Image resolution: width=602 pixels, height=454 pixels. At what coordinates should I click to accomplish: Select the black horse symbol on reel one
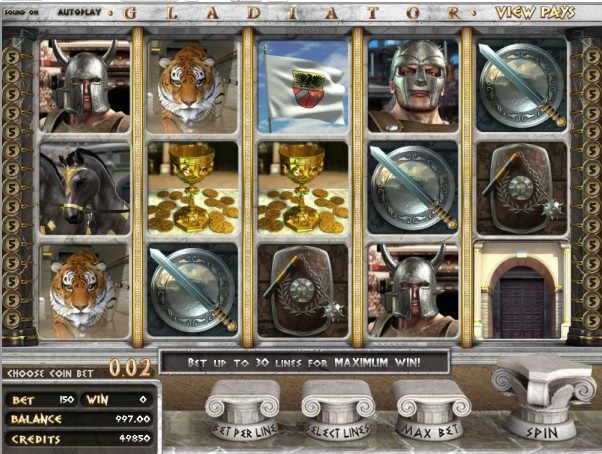pos(85,188)
